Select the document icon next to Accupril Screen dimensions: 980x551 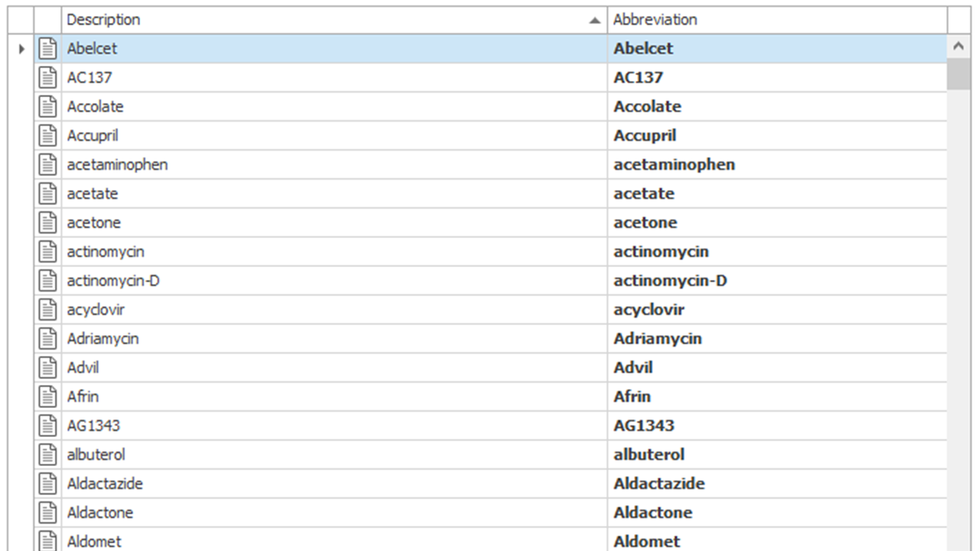tap(48, 135)
